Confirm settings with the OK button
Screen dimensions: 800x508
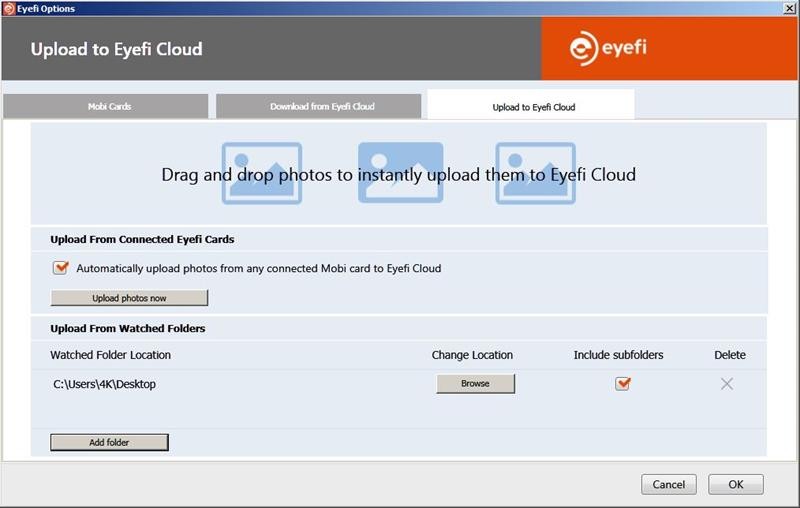click(x=736, y=484)
